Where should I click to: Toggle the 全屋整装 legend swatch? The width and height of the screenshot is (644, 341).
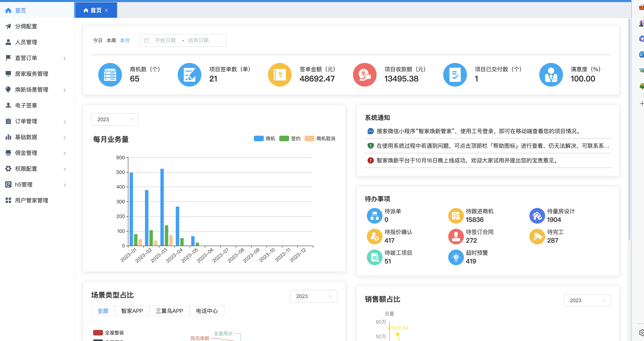click(x=98, y=332)
